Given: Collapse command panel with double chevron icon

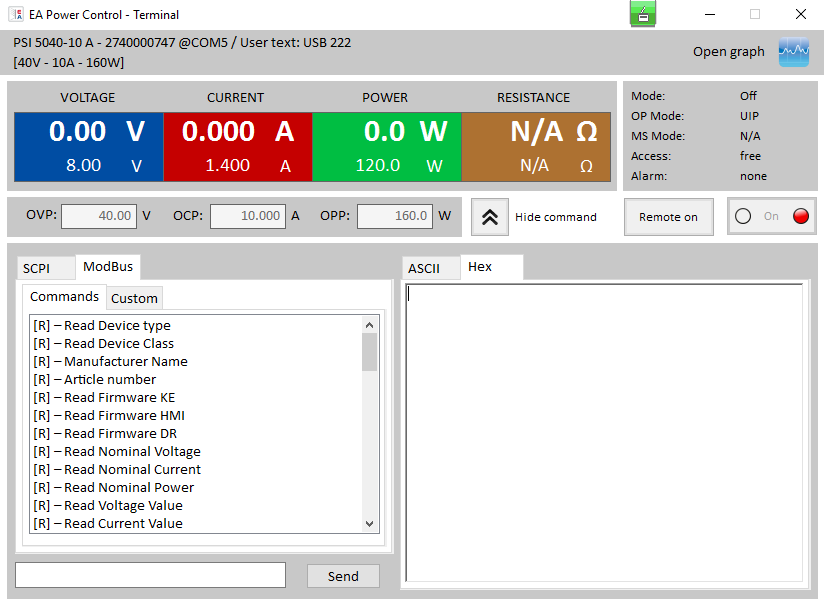Looking at the screenshot, I should 490,217.
